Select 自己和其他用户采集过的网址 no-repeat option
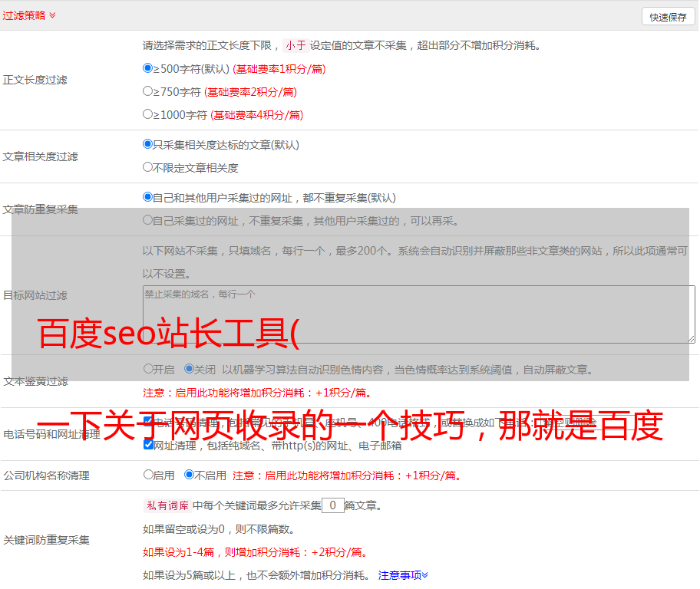 point(148,197)
